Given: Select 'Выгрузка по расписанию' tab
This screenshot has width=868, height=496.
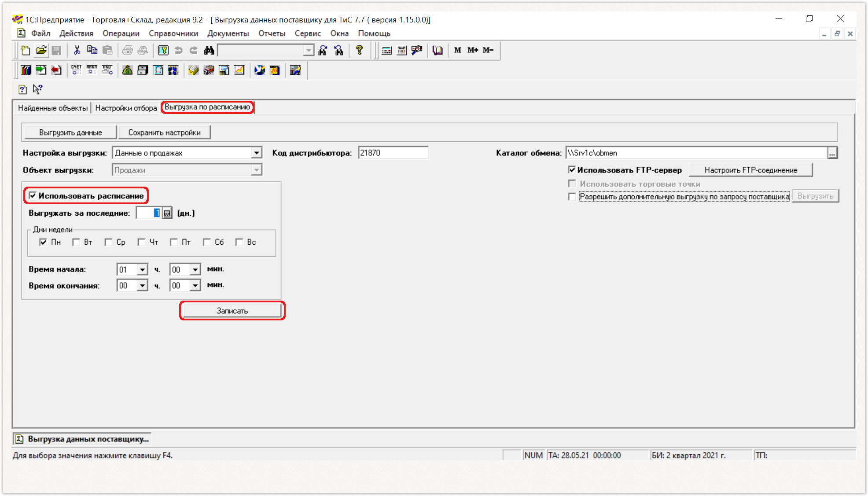Looking at the screenshot, I should pyautogui.click(x=207, y=107).
